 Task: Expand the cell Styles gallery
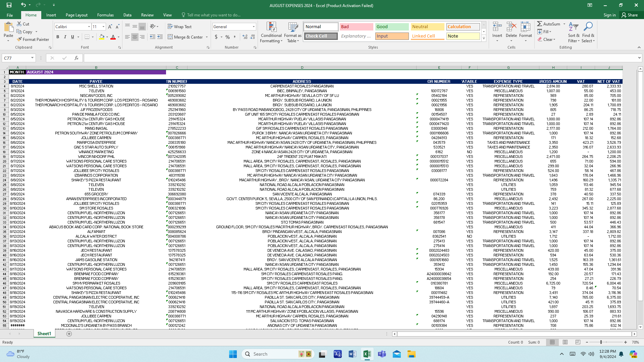(484, 39)
